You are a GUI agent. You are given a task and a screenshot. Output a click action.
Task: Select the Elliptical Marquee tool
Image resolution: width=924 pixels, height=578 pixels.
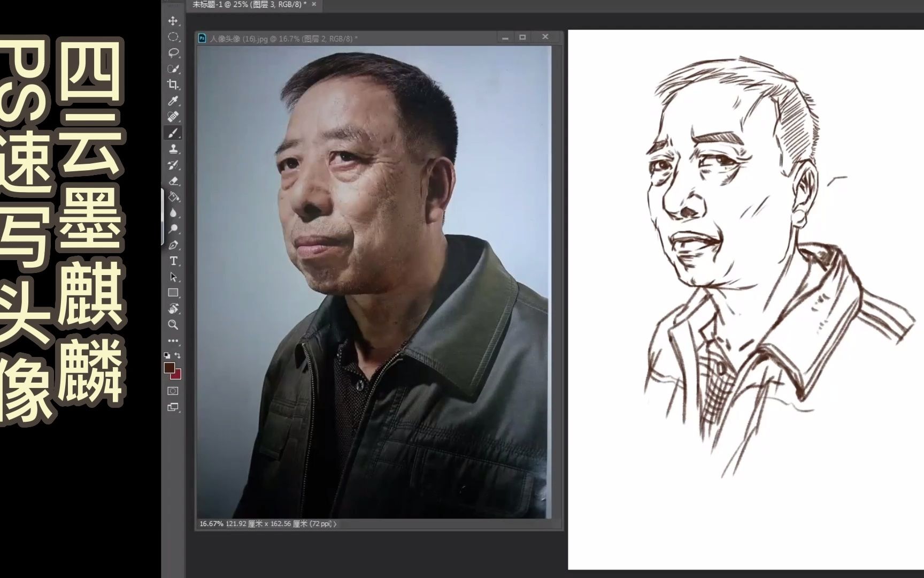point(173,37)
